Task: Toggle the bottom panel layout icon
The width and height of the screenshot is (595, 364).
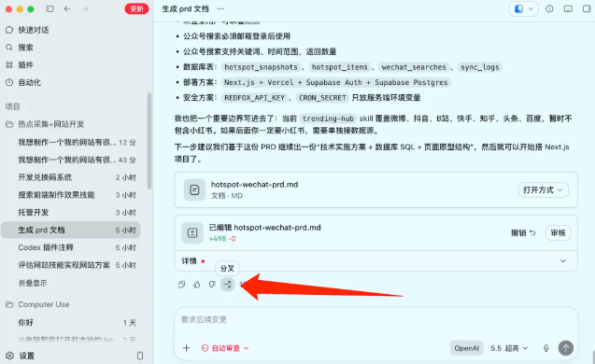Action: 568,8
